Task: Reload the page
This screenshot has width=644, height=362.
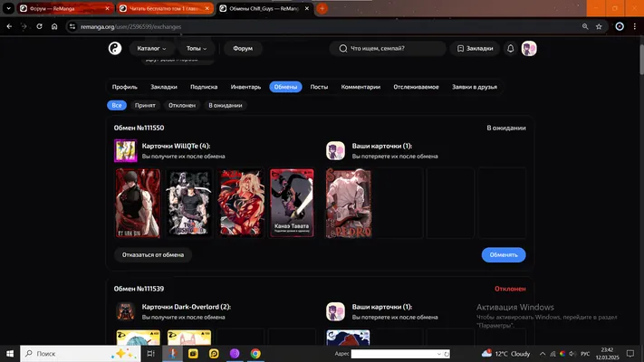Action: pos(40,26)
